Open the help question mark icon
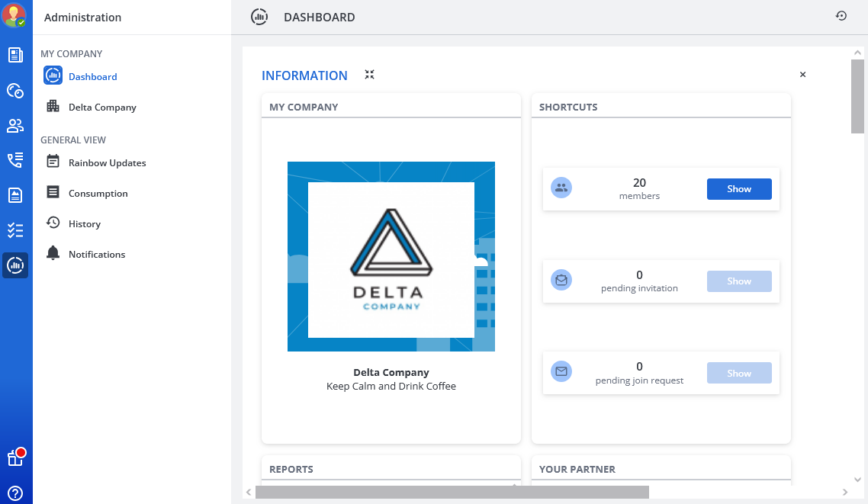The width and height of the screenshot is (868, 504). pos(15,493)
